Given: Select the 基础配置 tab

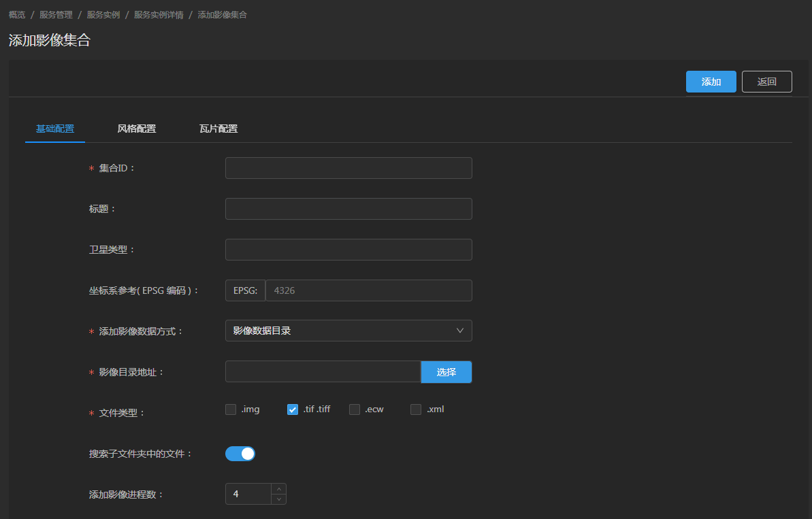Looking at the screenshot, I should point(55,129).
